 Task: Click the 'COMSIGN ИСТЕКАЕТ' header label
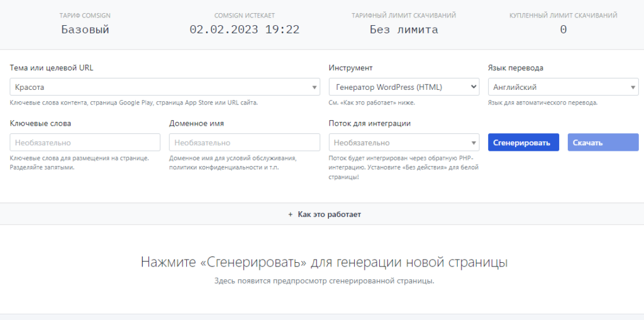tap(245, 16)
